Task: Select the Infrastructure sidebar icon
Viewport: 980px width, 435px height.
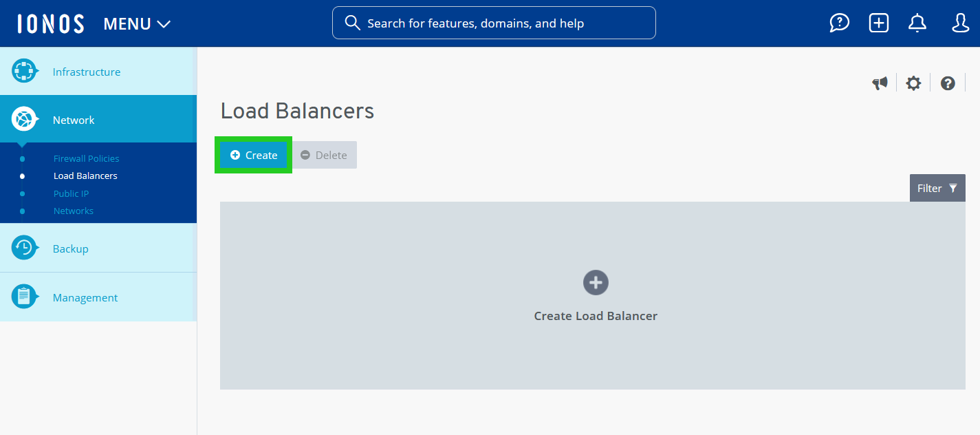Action: (x=25, y=71)
